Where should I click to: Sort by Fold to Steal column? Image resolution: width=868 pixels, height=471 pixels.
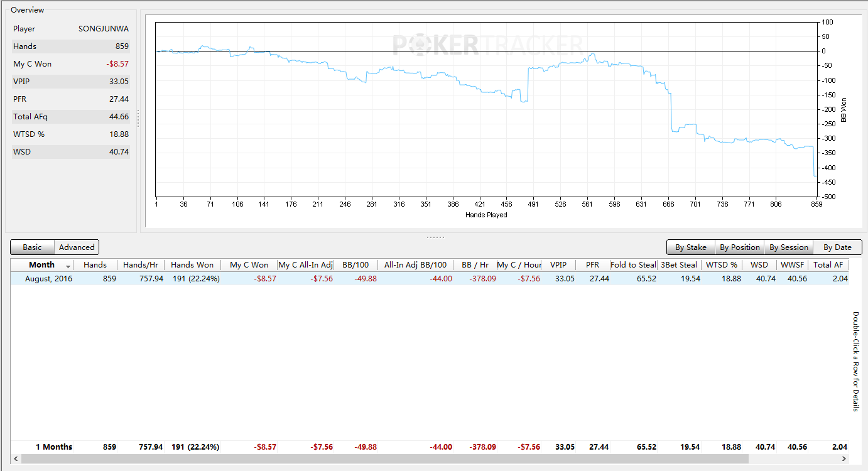[633, 265]
